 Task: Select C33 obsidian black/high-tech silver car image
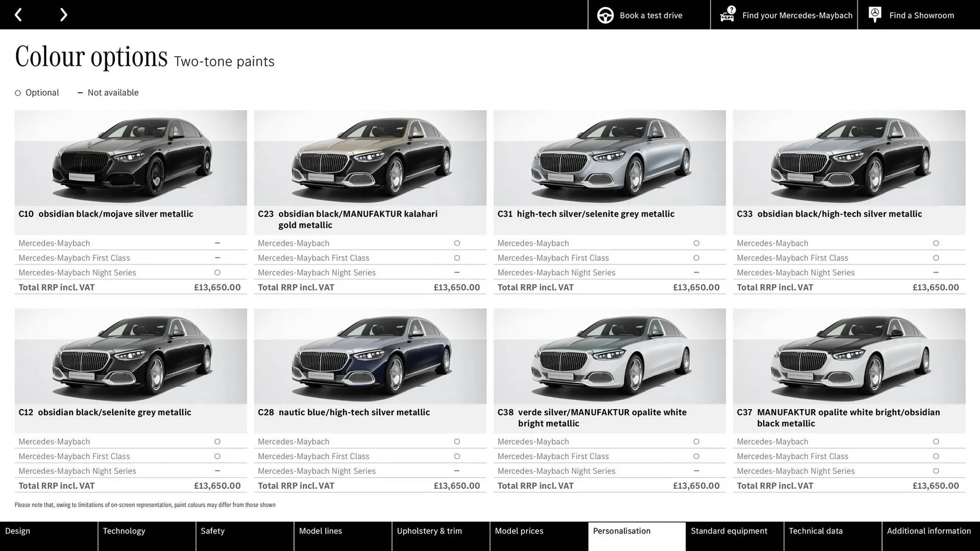pos(849,158)
